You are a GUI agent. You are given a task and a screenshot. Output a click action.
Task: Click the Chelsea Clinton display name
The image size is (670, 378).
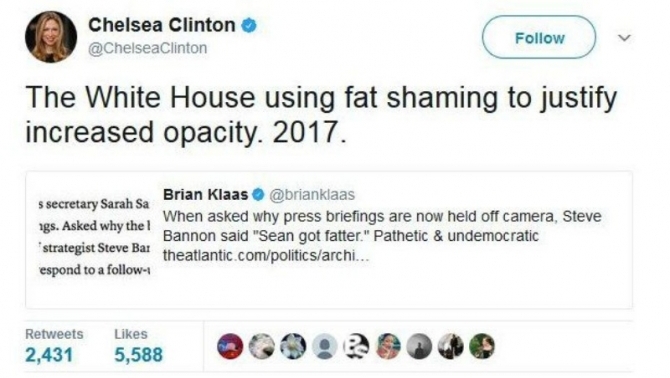[162, 25]
